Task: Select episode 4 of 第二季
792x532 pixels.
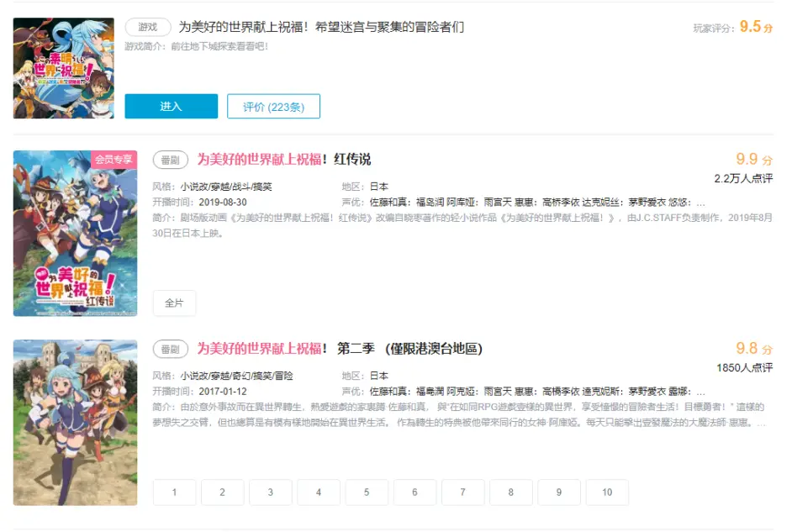Action: 319,492
